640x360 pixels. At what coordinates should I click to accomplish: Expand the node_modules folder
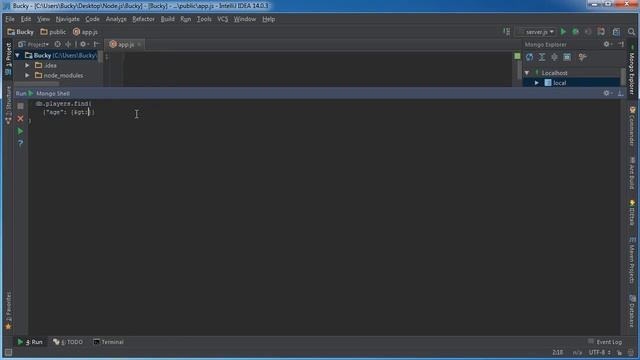27,76
